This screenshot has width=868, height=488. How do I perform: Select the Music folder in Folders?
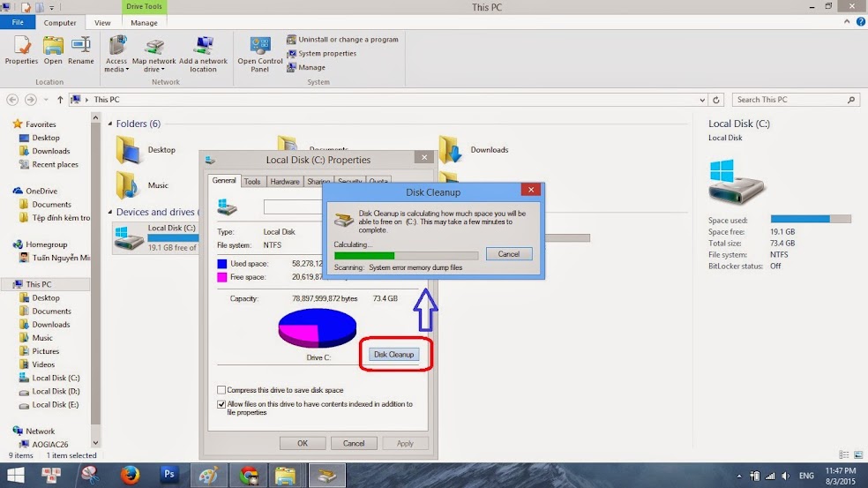click(x=142, y=185)
